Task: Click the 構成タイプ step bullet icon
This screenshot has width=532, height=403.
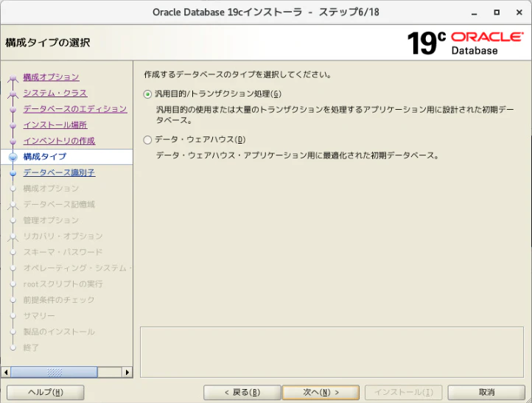Action: coord(13,157)
